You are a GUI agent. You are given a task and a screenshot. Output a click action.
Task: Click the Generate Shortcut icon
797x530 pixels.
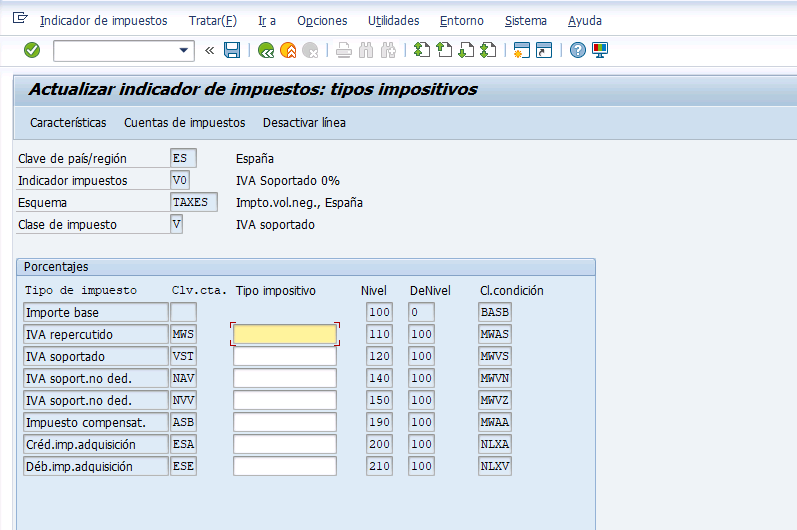tap(544, 50)
